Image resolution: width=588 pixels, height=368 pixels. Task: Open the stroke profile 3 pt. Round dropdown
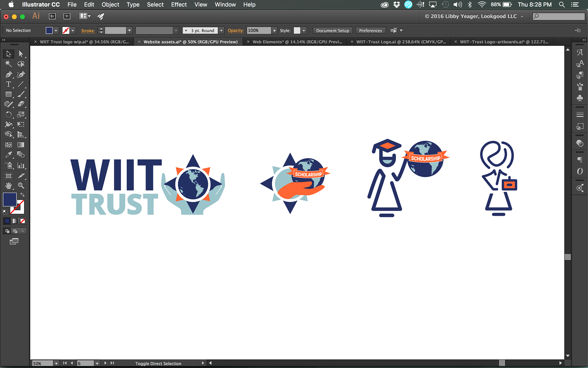tap(221, 31)
